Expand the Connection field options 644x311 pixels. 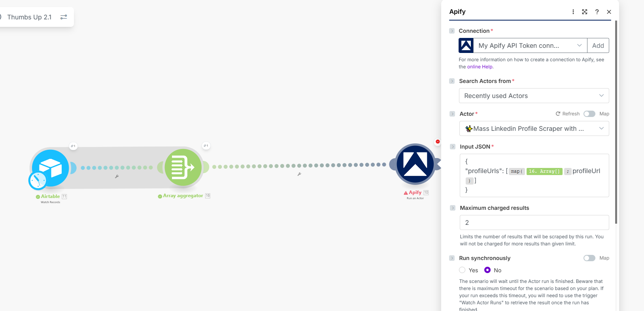[x=452, y=31]
